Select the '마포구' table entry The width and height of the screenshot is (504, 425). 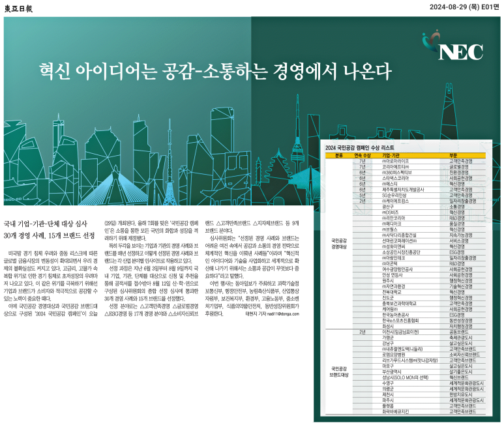pos(388,366)
